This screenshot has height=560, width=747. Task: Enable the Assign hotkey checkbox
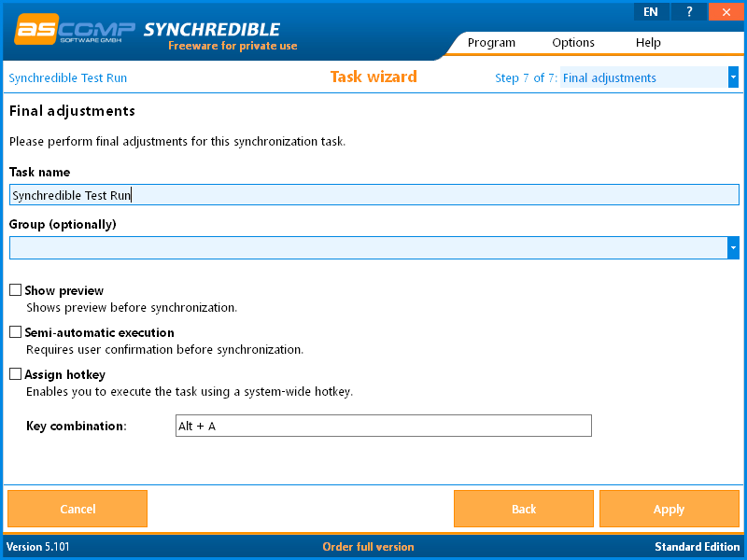click(x=16, y=374)
